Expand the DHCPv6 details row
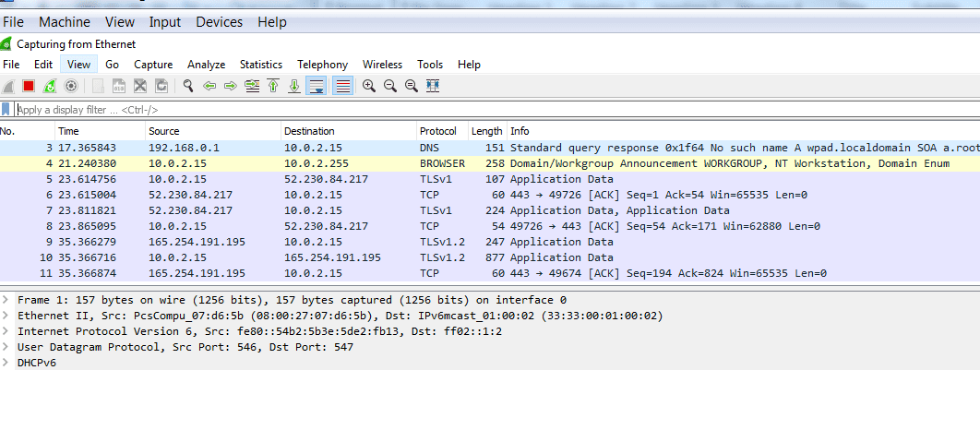The height and width of the screenshot is (430, 980). 6,363
